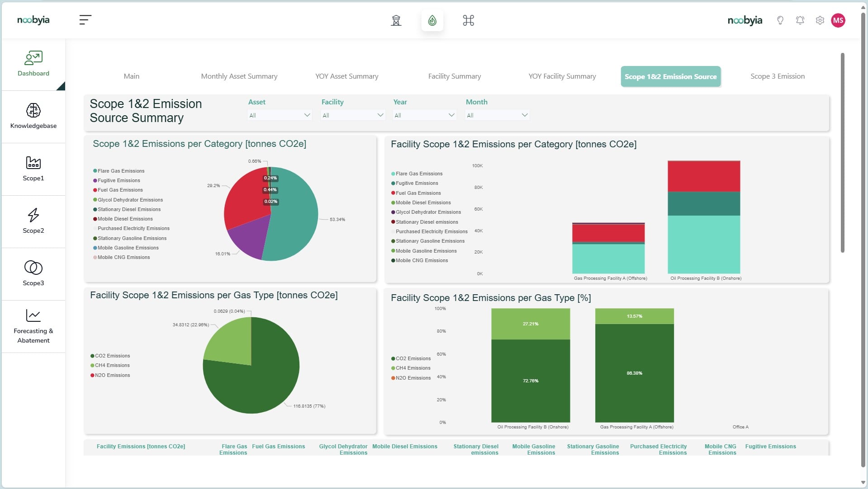Open the Knowledgebase brain icon

[33, 110]
